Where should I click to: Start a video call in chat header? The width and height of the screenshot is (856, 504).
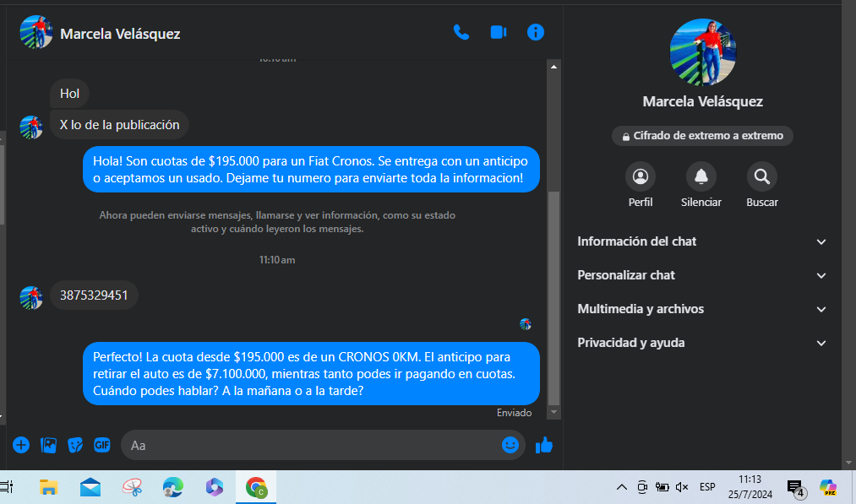(499, 33)
